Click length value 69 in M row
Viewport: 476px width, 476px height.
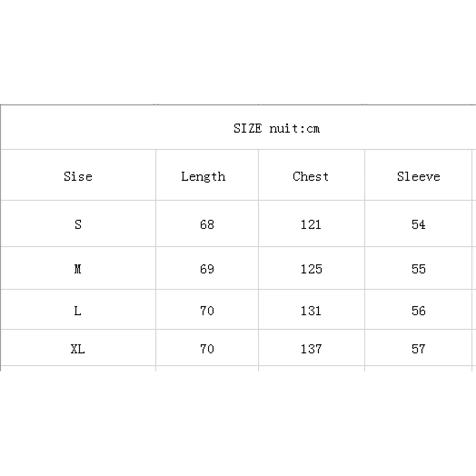(207, 269)
